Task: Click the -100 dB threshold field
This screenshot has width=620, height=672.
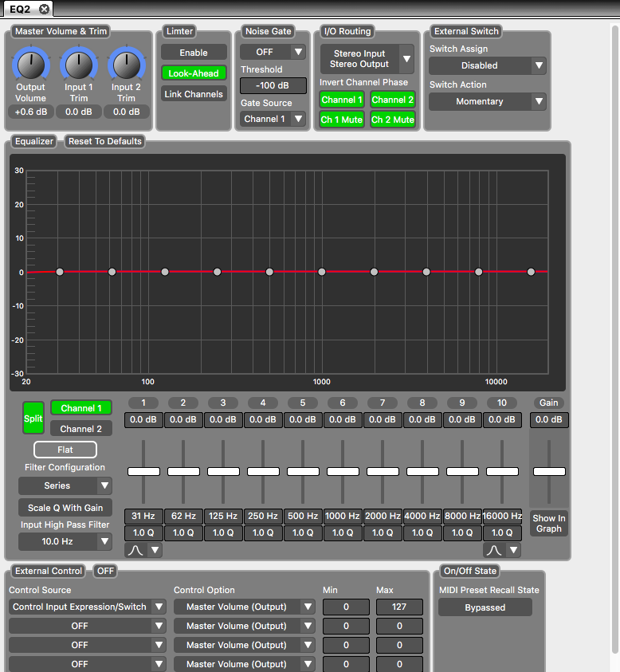Action: pos(273,86)
